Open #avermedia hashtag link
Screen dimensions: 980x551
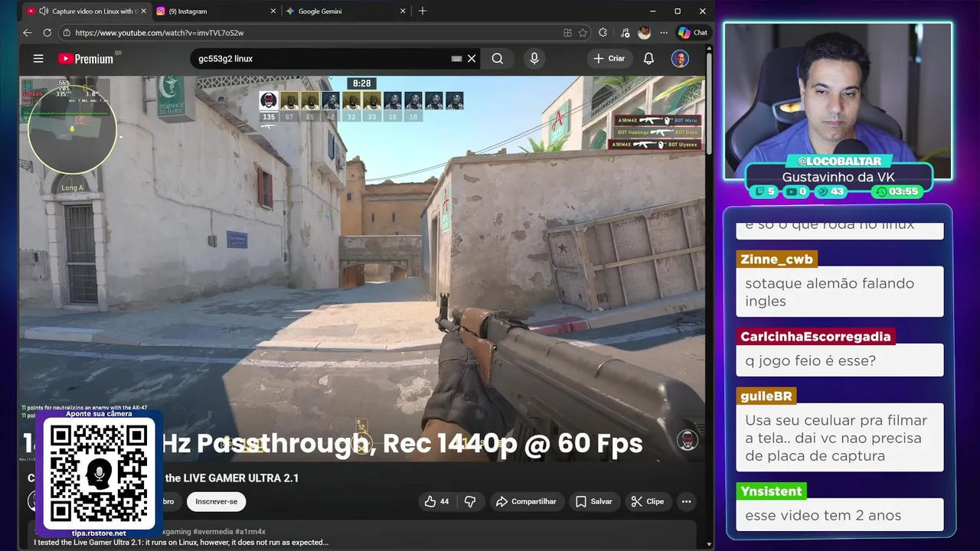tap(212, 531)
